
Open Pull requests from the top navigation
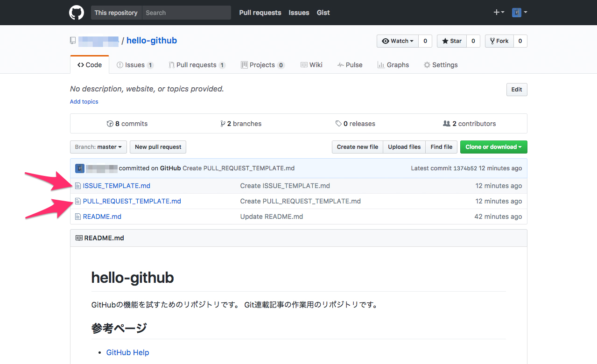pyautogui.click(x=260, y=13)
